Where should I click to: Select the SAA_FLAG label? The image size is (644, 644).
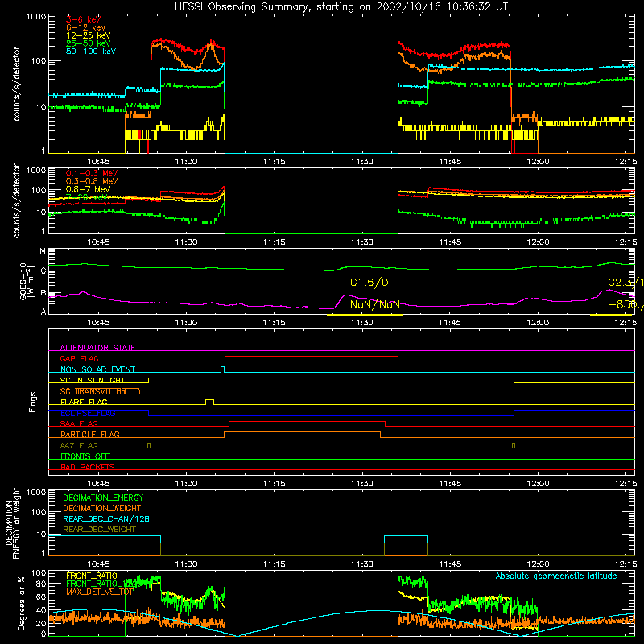coord(79,423)
